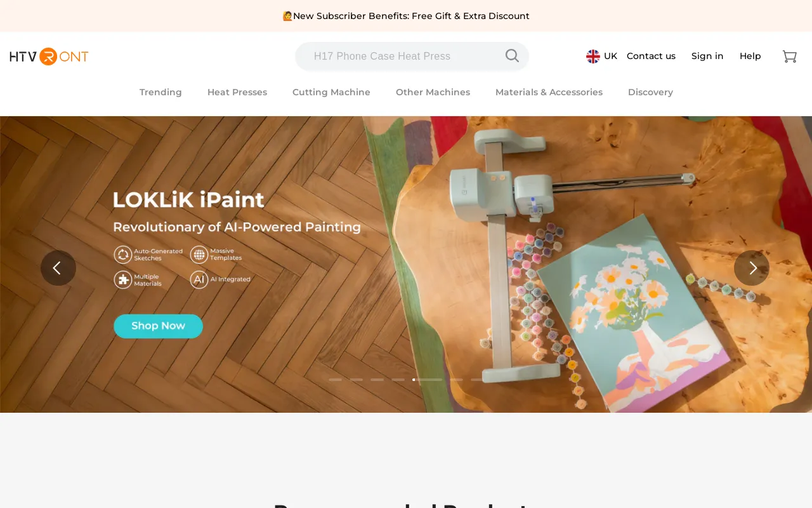Expand the Heat Presses menu
The image size is (812, 508).
click(237, 92)
